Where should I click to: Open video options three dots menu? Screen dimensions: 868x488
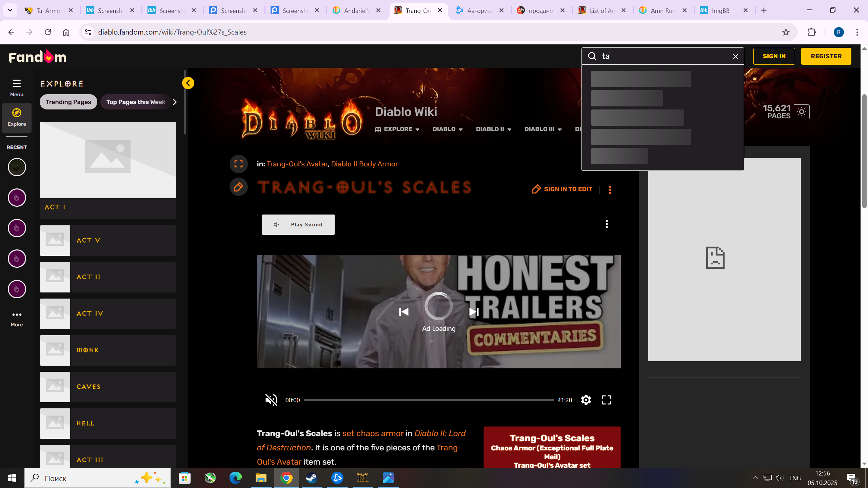607,224
